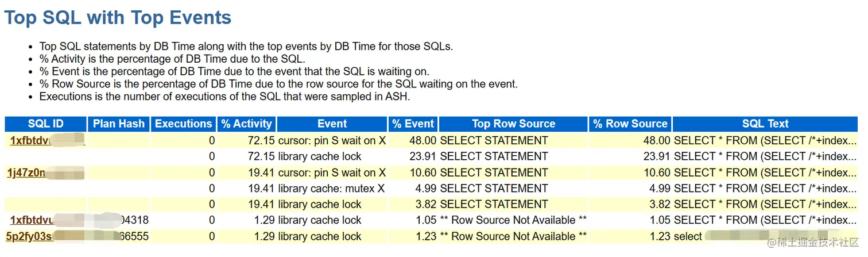The width and height of the screenshot is (868, 257).
Task: Click the % Row Source column header
Action: pos(630,124)
